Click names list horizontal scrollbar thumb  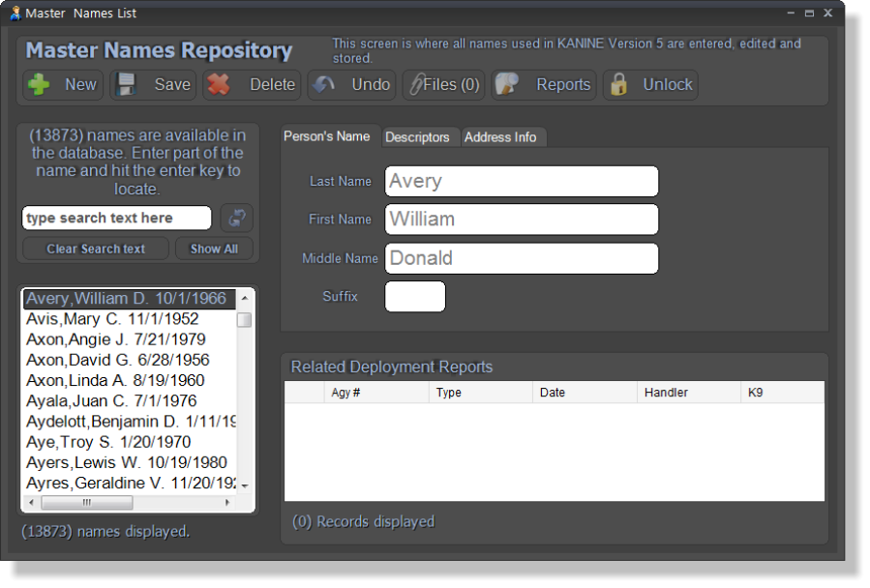pyautogui.click(x=87, y=503)
